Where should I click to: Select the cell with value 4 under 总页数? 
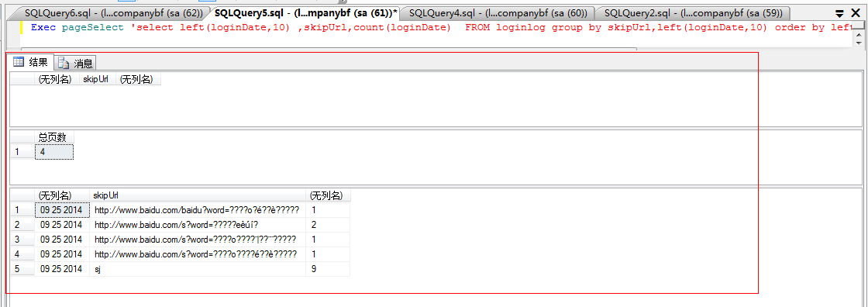(x=54, y=151)
